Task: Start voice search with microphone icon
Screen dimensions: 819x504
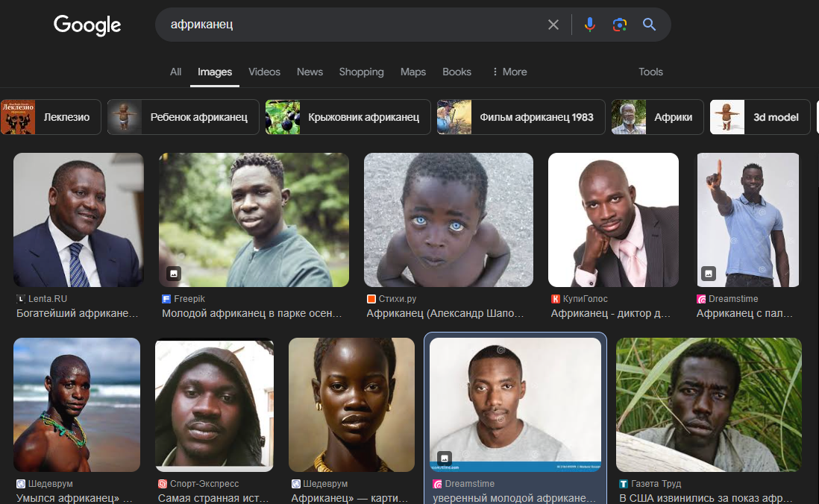Action: click(x=590, y=25)
